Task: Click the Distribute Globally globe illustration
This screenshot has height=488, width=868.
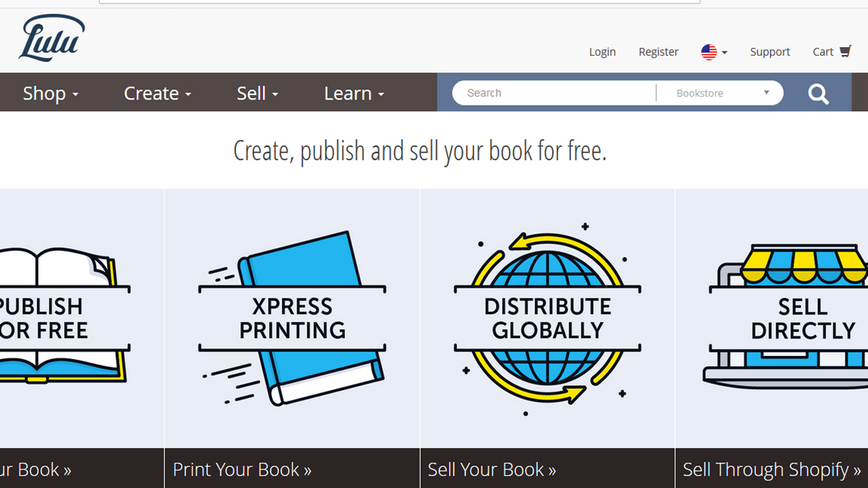Action: [547, 318]
